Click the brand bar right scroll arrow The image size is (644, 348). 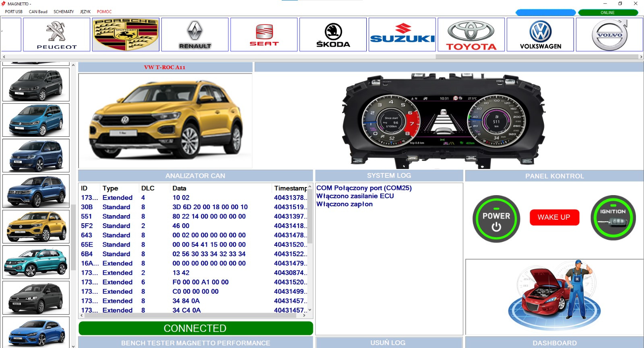point(641,57)
